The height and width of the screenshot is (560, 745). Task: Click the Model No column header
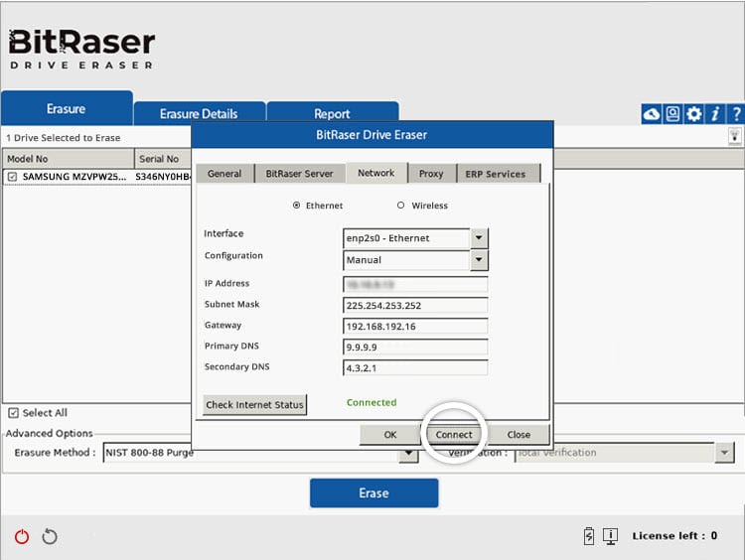[x=69, y=159]
